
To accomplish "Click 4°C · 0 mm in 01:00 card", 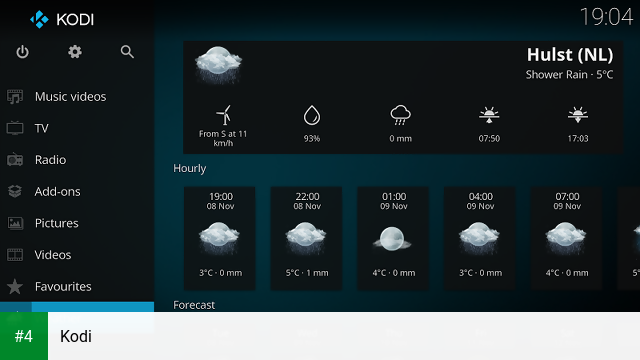I will click(x=393, y=273).
